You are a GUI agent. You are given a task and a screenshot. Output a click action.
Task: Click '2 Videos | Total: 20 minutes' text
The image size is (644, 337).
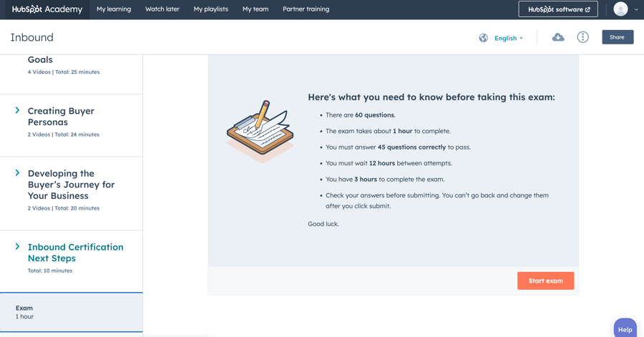tap(64, 208)
